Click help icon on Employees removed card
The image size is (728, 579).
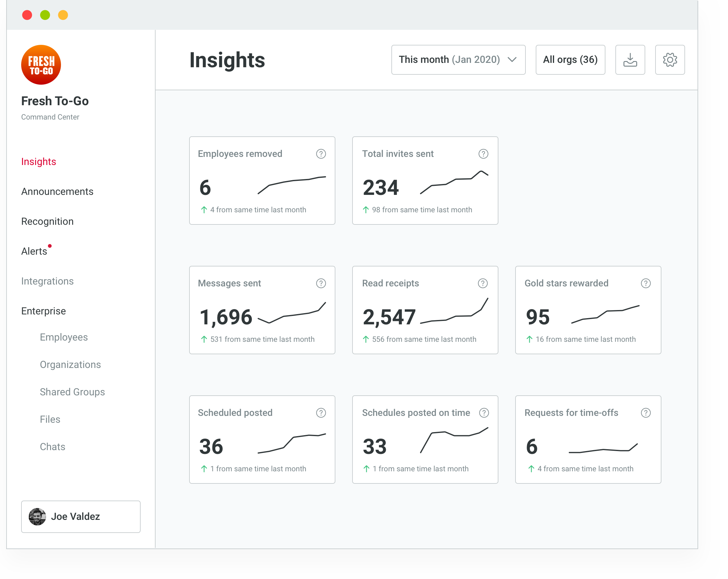point(321,154)
